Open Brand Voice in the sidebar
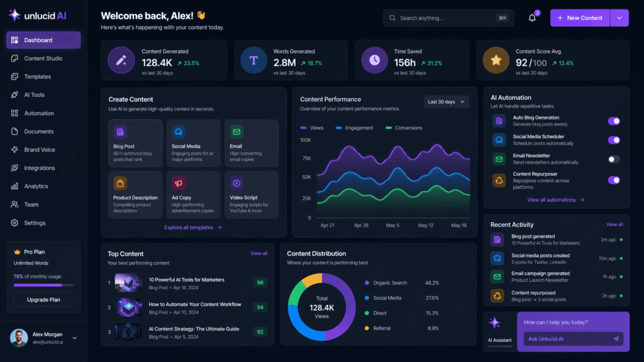 (43, 150)
